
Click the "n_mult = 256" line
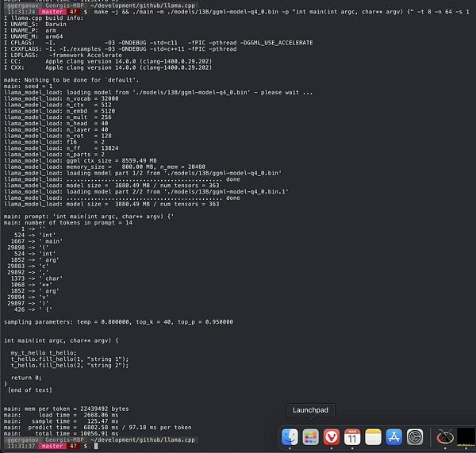(x=58, y=117)
